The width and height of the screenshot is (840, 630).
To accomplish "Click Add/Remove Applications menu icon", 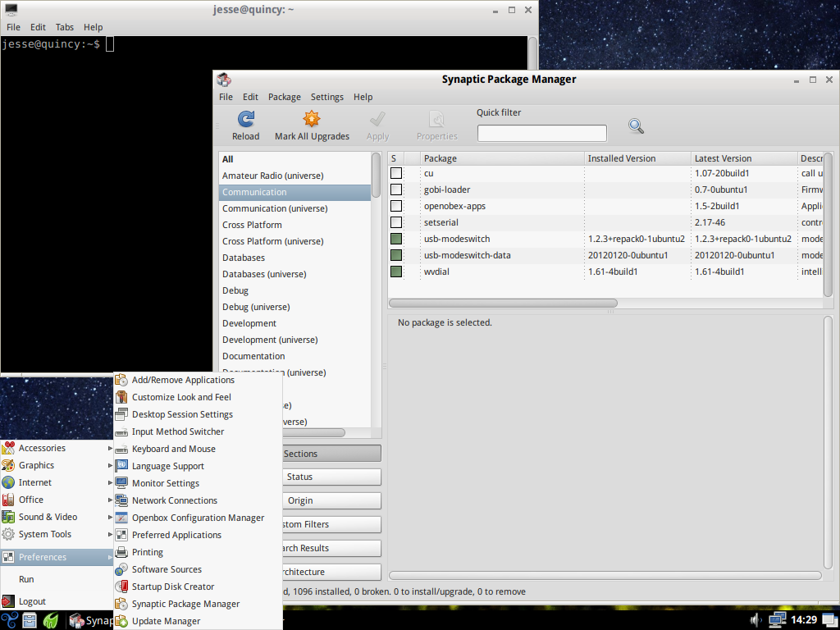I will point(121,380).
